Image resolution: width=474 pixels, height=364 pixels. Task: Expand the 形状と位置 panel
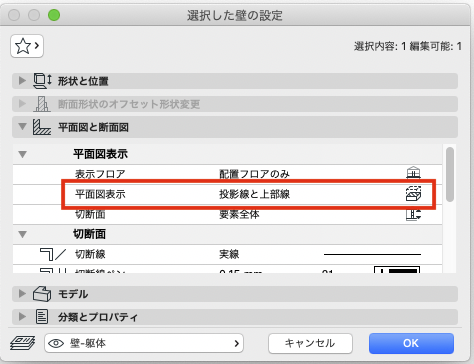22,81
